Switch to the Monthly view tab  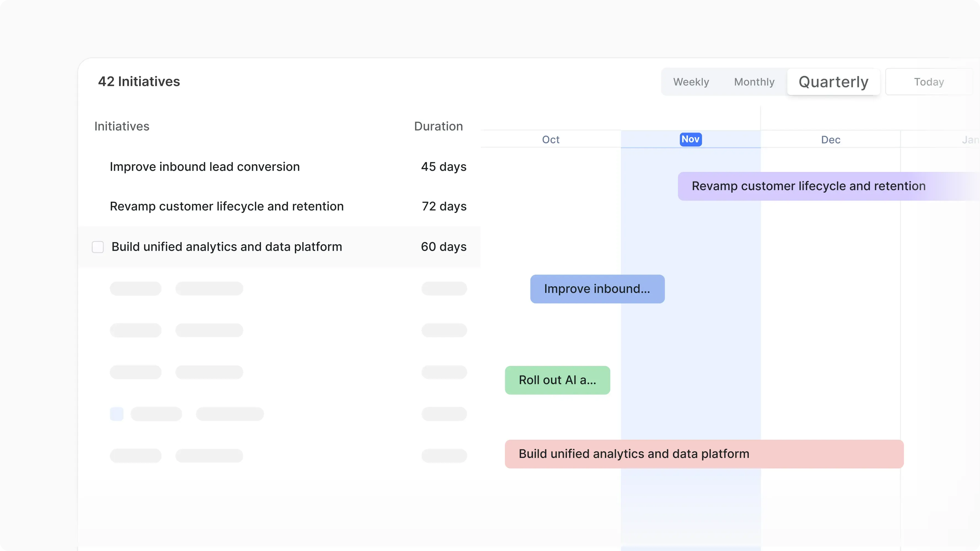pos(754,81)
